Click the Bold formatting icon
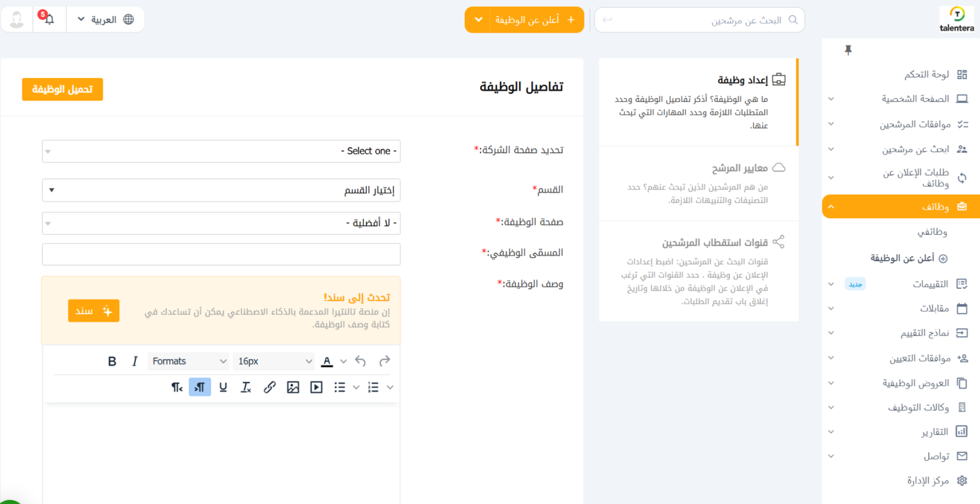The width and height of the screenshot is (980, 504). (112, 361)
